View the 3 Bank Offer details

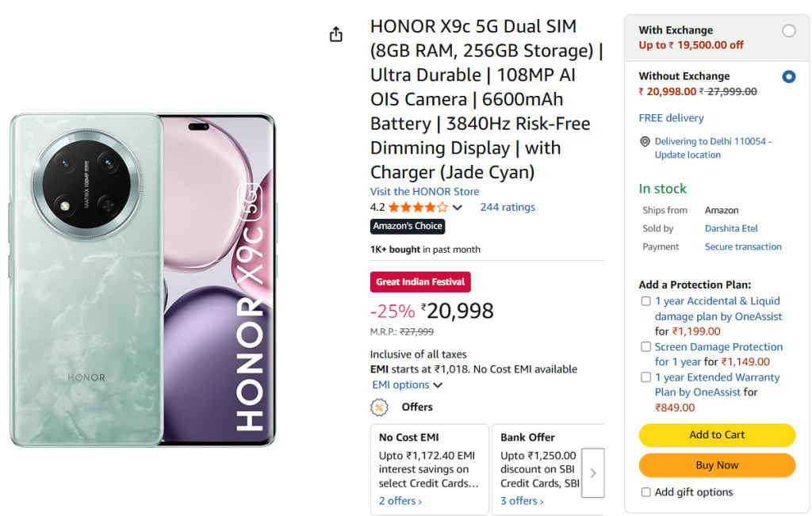tap(521, 501)
